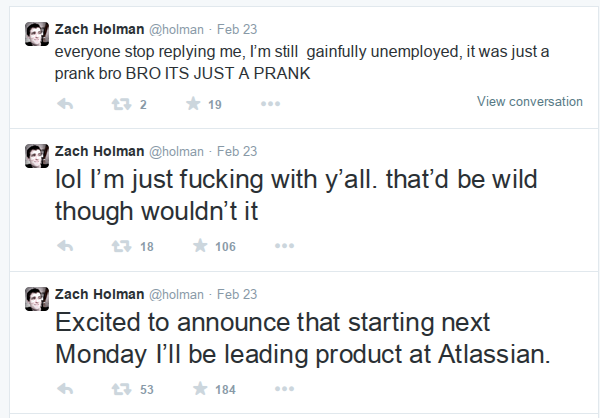Screen dimensions: 600x418
Task: Favorite the Atlassian tweet with 184 stars
Action: click(x=200, y=389)
